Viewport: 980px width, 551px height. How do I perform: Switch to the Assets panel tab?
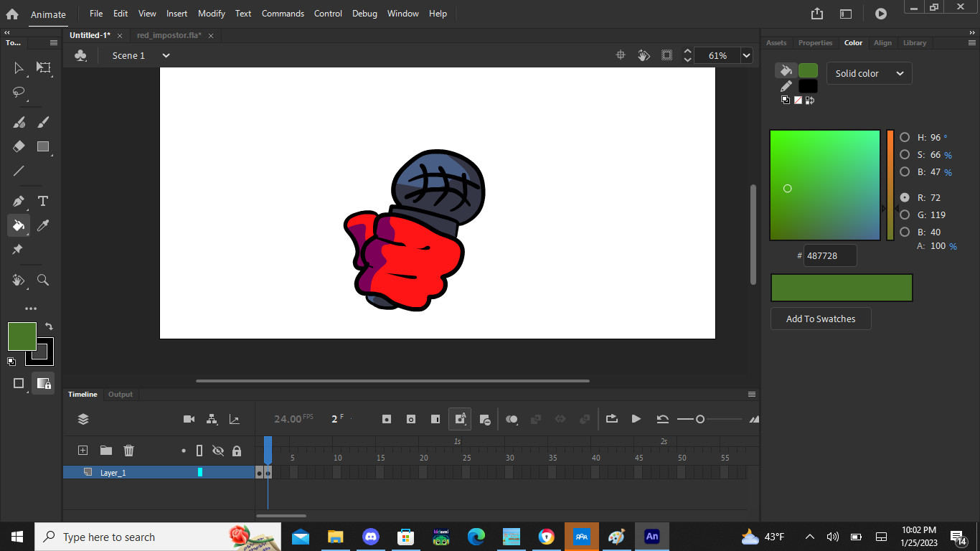pos(776,43)
